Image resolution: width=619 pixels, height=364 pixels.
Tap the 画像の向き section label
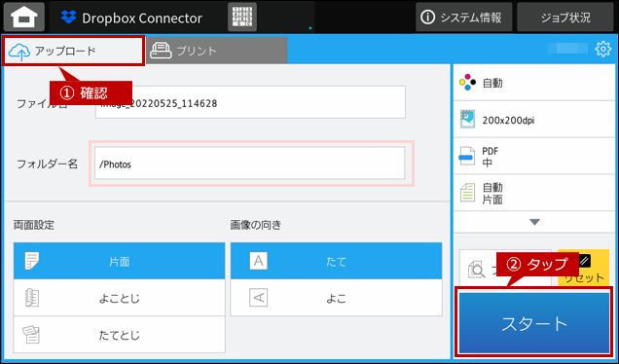[256, 225]
